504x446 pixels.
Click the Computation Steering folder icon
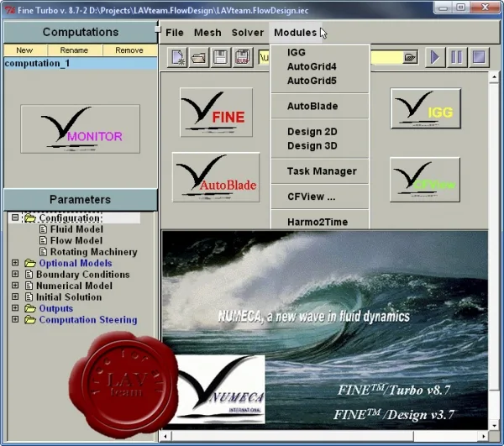coord(30,320)
